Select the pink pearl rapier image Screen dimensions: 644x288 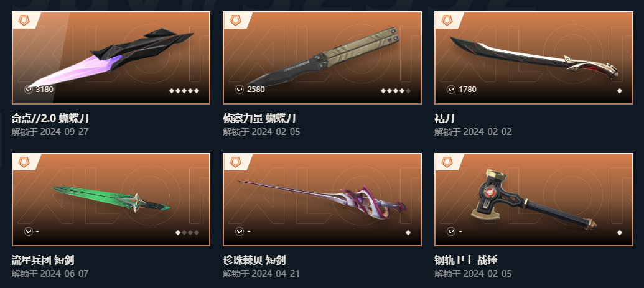322,199
